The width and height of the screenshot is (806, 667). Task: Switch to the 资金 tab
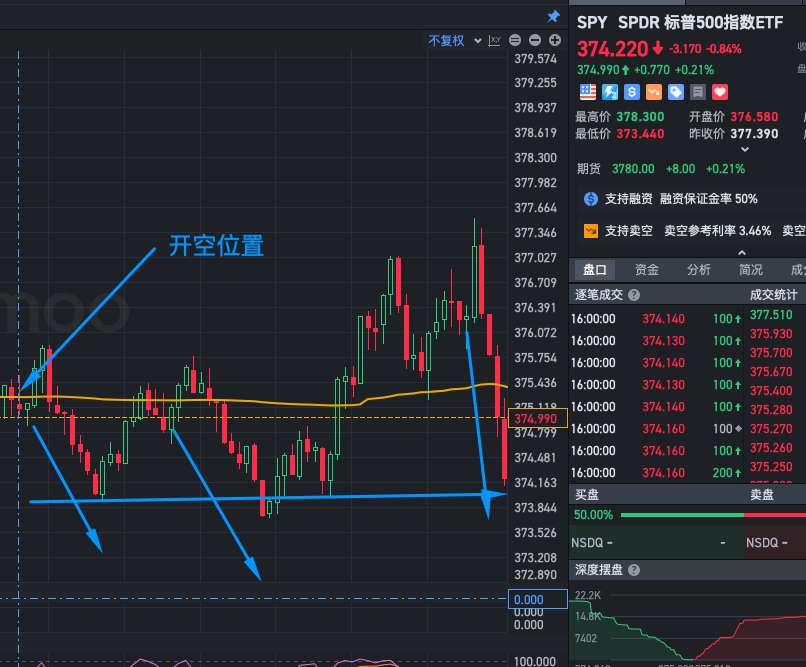[x=647, y=269]
